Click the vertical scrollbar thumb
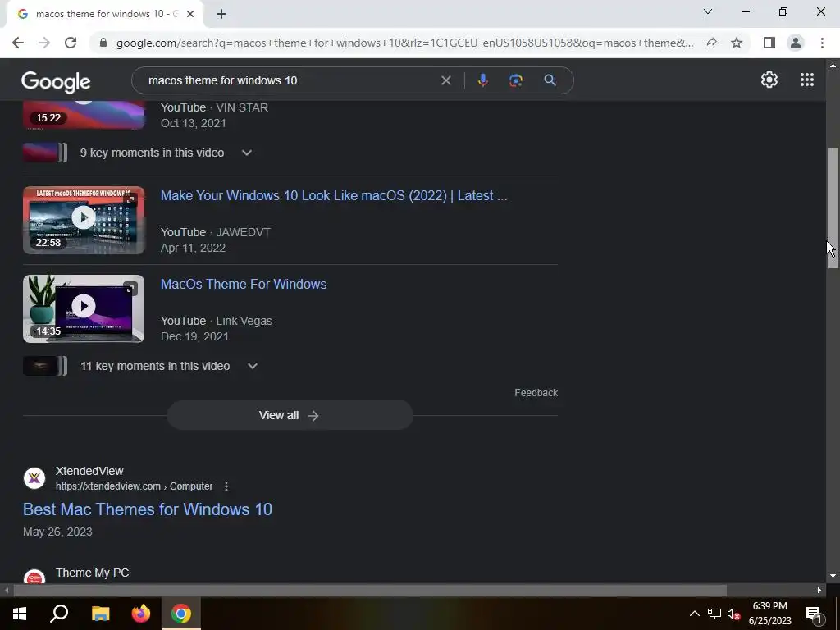This screenshot has width=840, height=630. pos(832,208)
